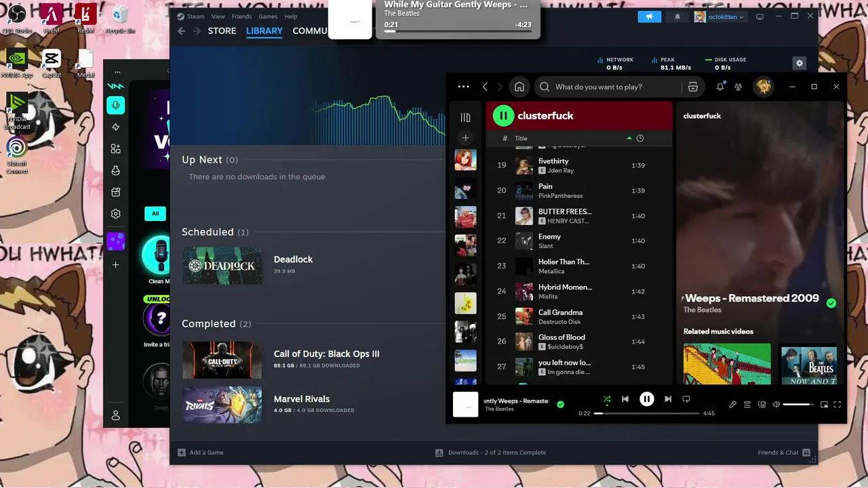Open Steam notifications bell
The image size is (868, 488).
(677, 16)
